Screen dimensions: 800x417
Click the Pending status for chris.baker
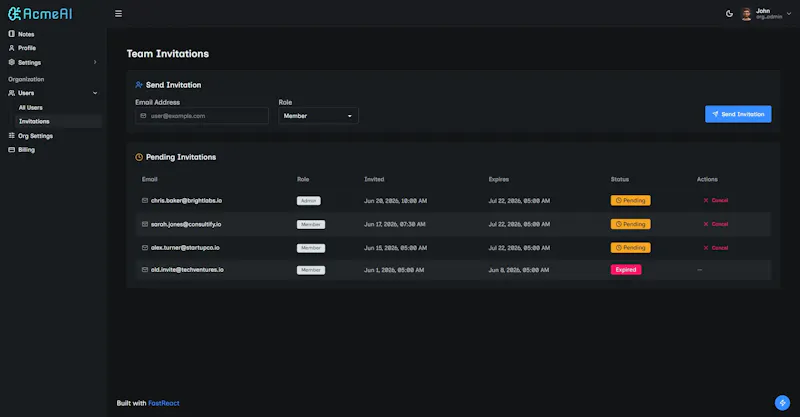coord(631,201)
